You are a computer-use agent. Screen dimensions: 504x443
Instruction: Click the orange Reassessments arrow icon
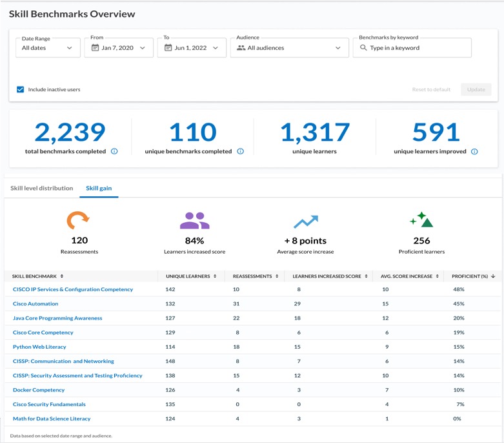79,221
